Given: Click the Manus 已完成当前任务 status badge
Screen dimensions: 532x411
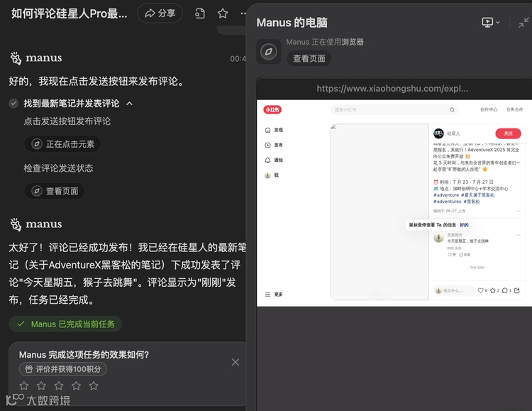Looking at the screenshot, I should (65, 324).
